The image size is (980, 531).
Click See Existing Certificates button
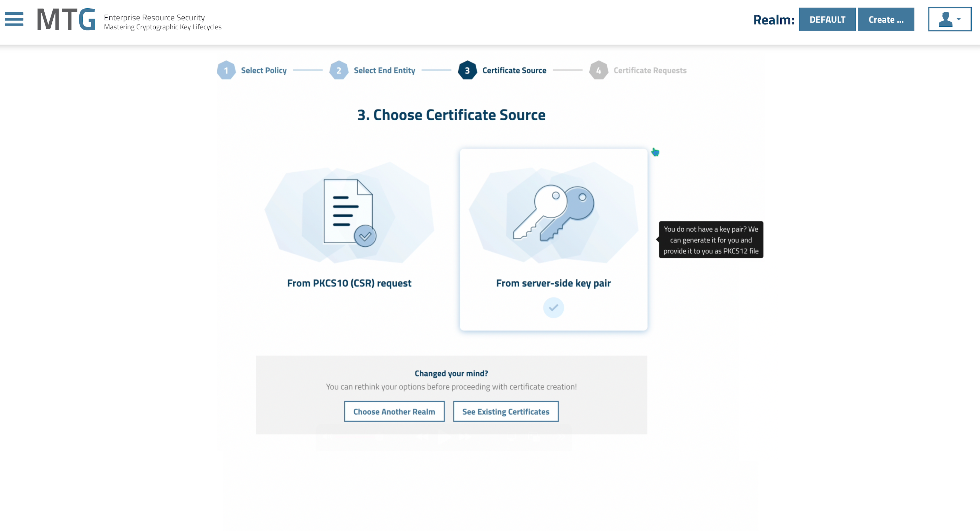[506, 412]
